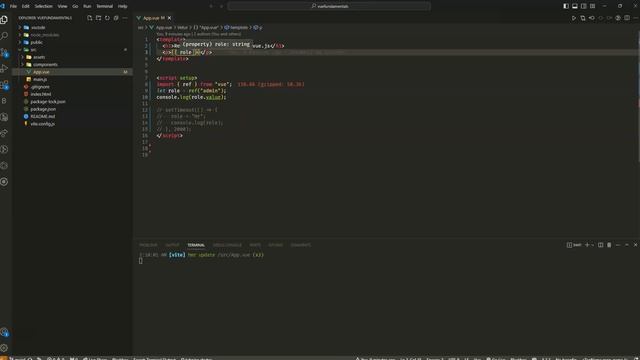Open the Terminal menu
Screen dimensions: 640x360
click(104, 6)
